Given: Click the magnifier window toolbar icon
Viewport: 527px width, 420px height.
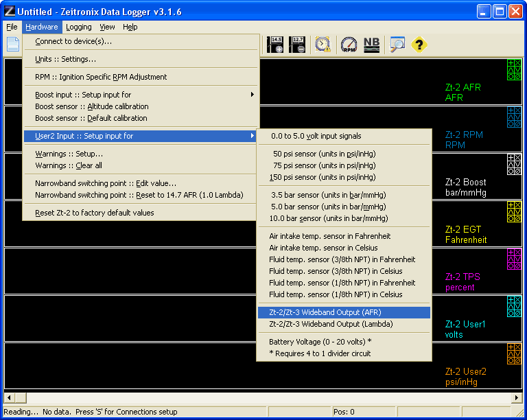Looking at the screenshot, I should 397,45.
